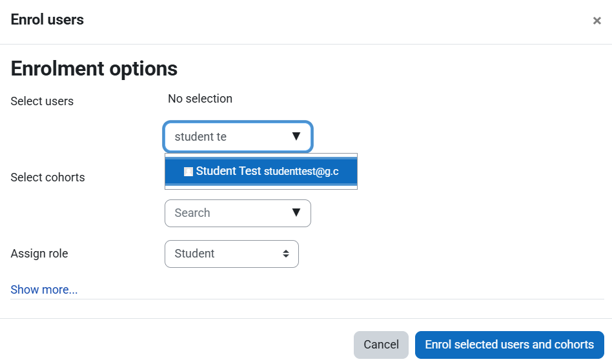Click the No selection text

pos(200,99)
